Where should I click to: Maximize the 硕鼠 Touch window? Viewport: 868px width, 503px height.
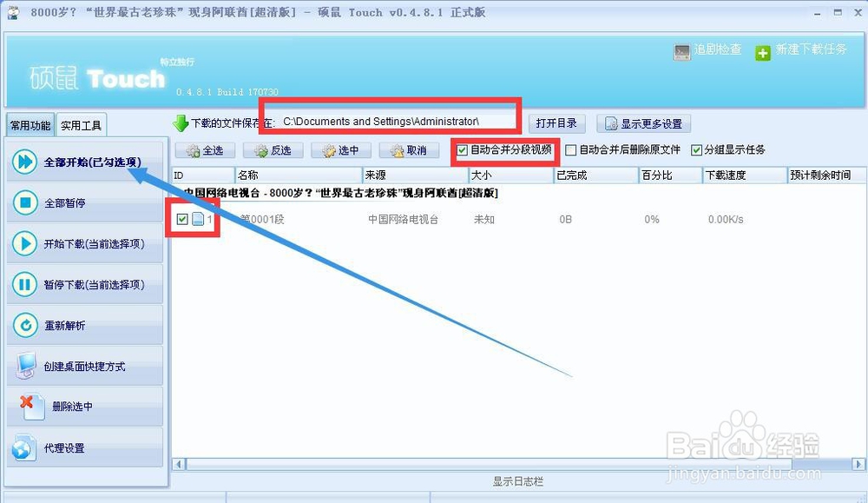pyautogui.click(x=838, y=12)
